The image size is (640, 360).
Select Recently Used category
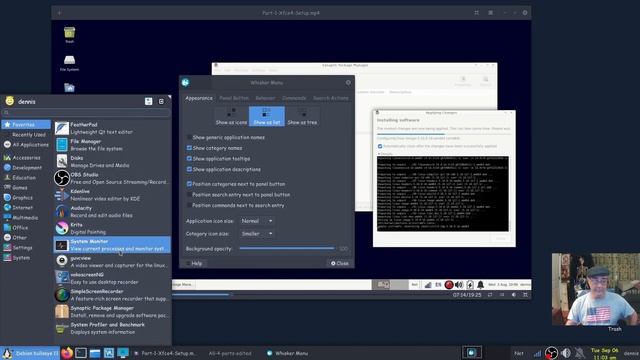click(26, 135)
